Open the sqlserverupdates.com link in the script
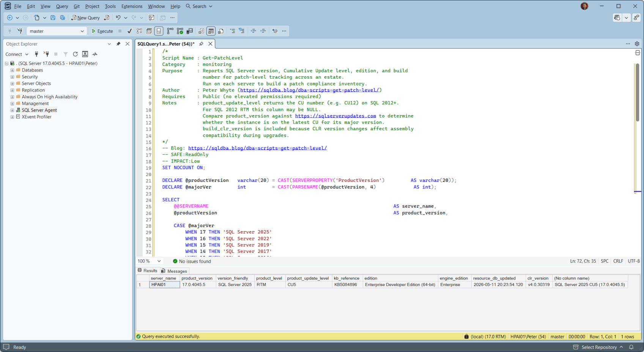644x352 pixels. coord(335,116)
